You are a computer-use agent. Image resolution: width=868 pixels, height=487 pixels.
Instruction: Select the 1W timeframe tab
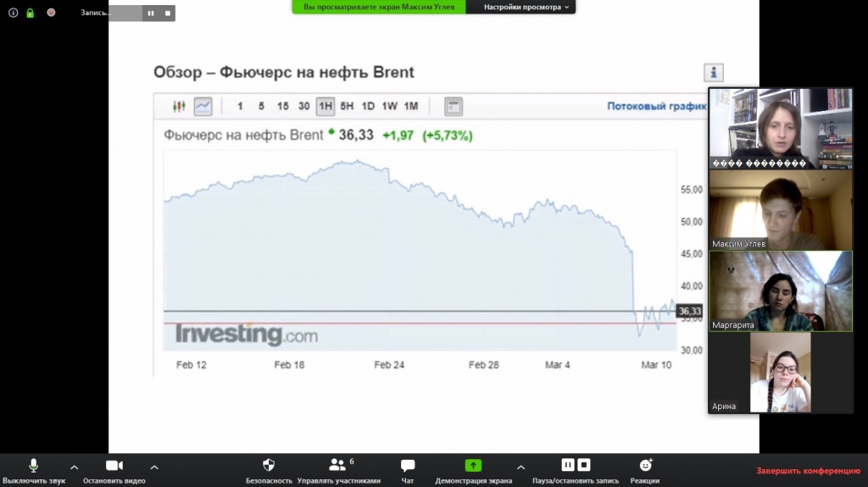tap(389, 107)
